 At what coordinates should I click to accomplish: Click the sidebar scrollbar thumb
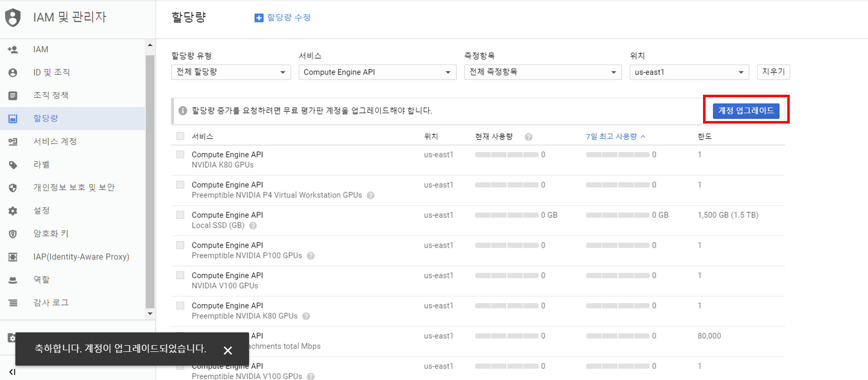(150, 182)
